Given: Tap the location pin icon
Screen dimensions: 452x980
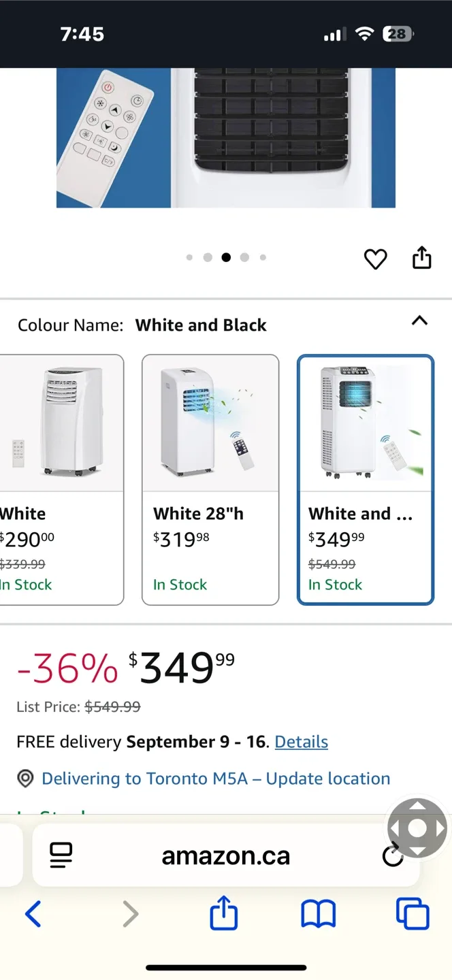Looking at the screenshot, I should (x=25, y=779).
